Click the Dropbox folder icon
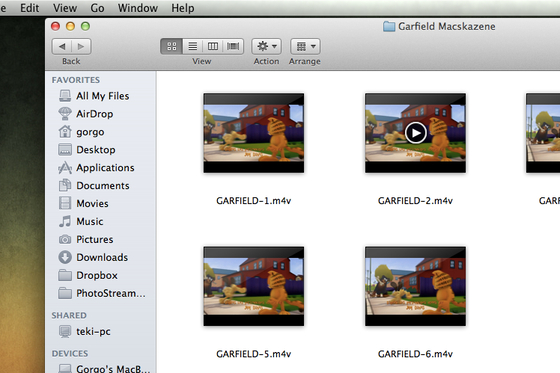Screen dimensions: 560x373 (65, 275)
